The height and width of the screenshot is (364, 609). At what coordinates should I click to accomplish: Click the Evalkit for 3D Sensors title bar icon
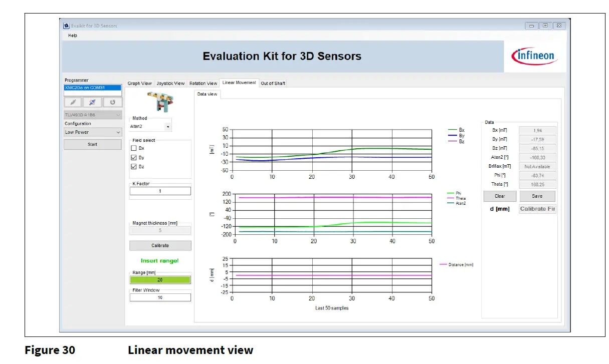tap(67, 26)
